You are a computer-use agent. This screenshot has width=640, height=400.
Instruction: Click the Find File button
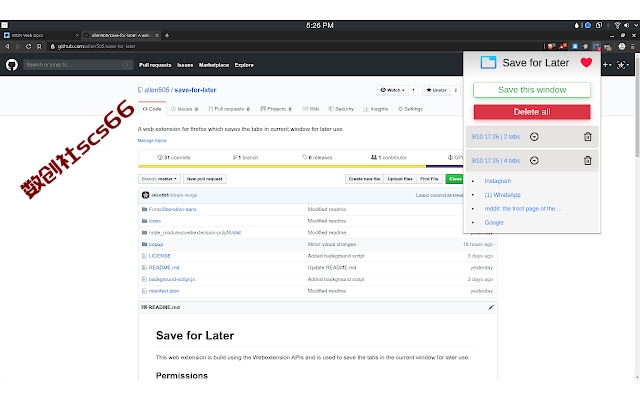429,179
